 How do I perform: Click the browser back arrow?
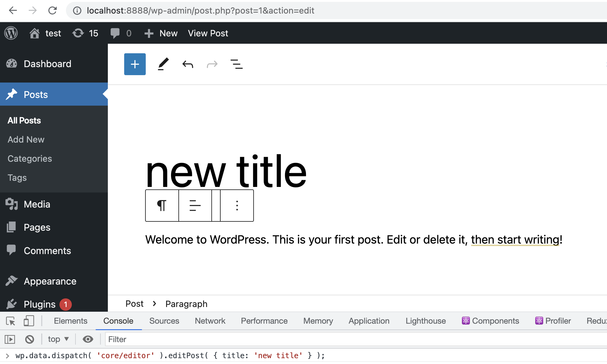[x=13, y=10]
